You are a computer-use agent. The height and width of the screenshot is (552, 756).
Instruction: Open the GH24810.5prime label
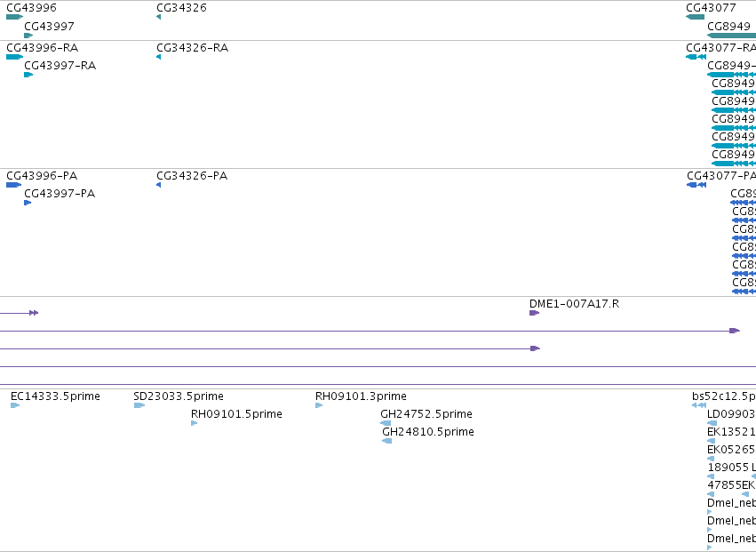[427, 432]
